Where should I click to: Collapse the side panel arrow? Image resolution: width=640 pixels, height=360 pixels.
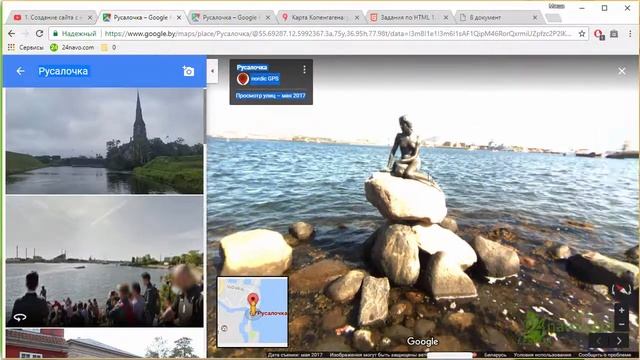point(212,71)
